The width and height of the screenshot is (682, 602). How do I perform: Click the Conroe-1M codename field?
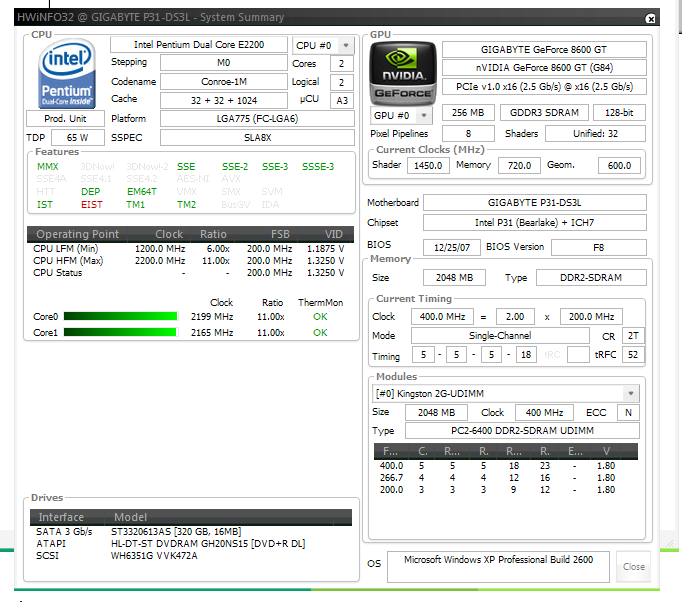pyautogui.click(x=224, y=81)
